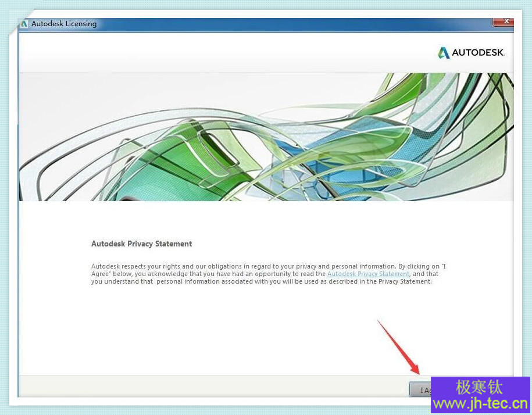The width and height of the screenshot is (532, 415).
Task: Select the bold "Autodesk Privacy Statement" heading
Action: point(141,244)
